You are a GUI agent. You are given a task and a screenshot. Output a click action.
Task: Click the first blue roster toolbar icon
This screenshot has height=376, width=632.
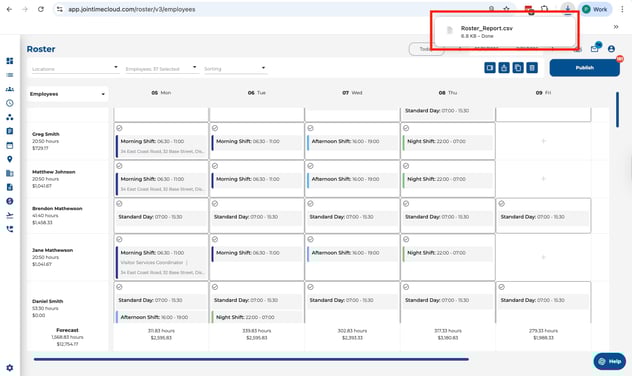point(490,68)
